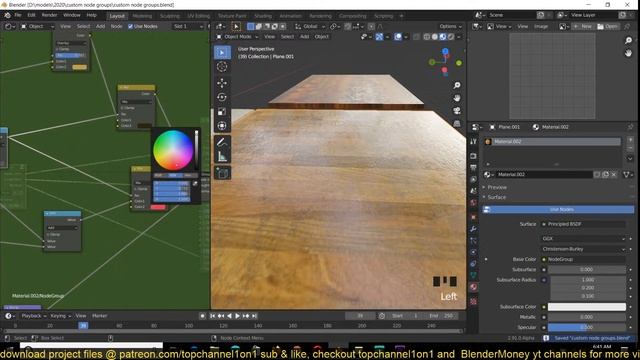Open the Tool properties tab
Screen dimensions: 640x360
click(x=473, y=141)
